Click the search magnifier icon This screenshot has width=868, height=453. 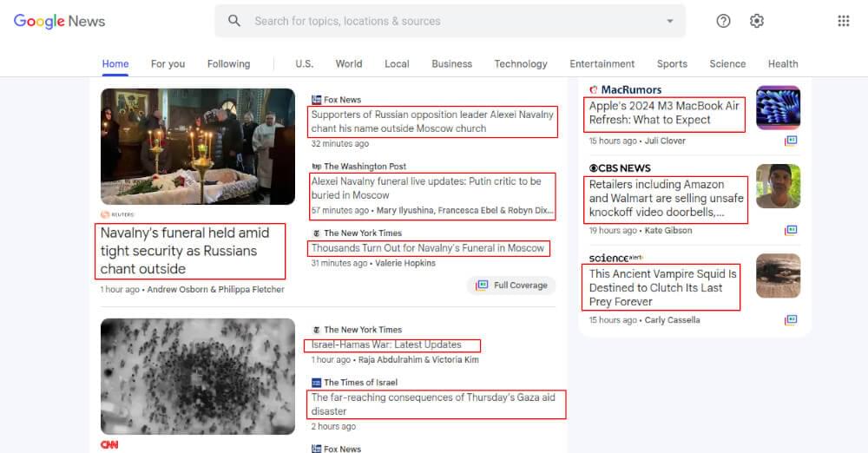[x=234, y=21]
